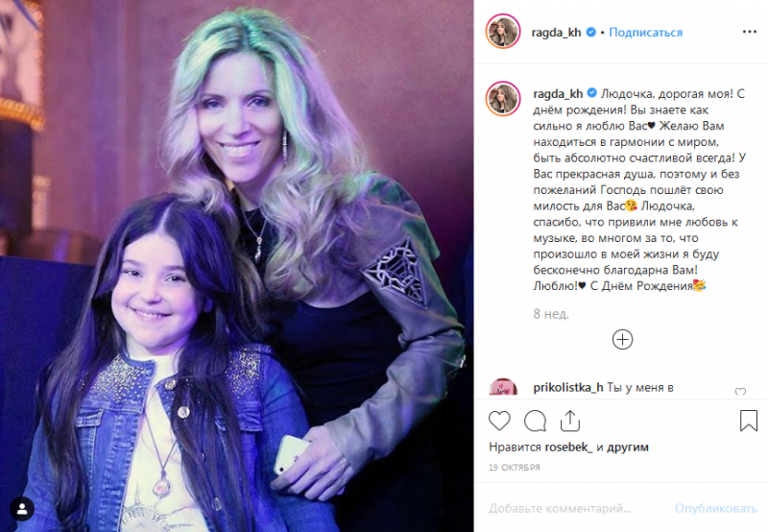Open the three-dot more options menu
768x532 pixels.
click(750, 32)
